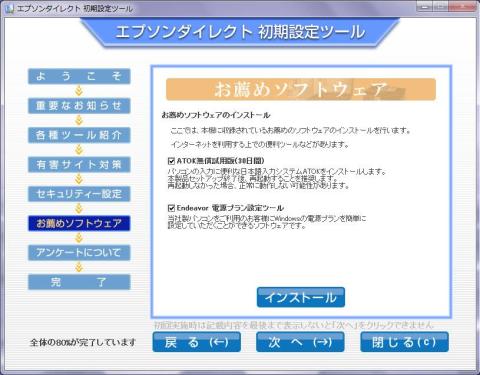This screenshot has height=375, width=480.
Task: Proceed with 次へ (→) button
Action: [300, 342]
